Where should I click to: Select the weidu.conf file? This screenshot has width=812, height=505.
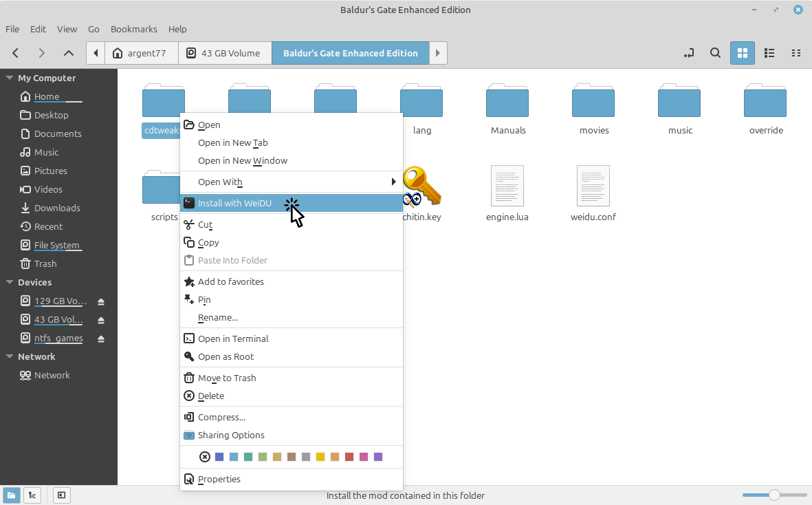coord(593,193)
